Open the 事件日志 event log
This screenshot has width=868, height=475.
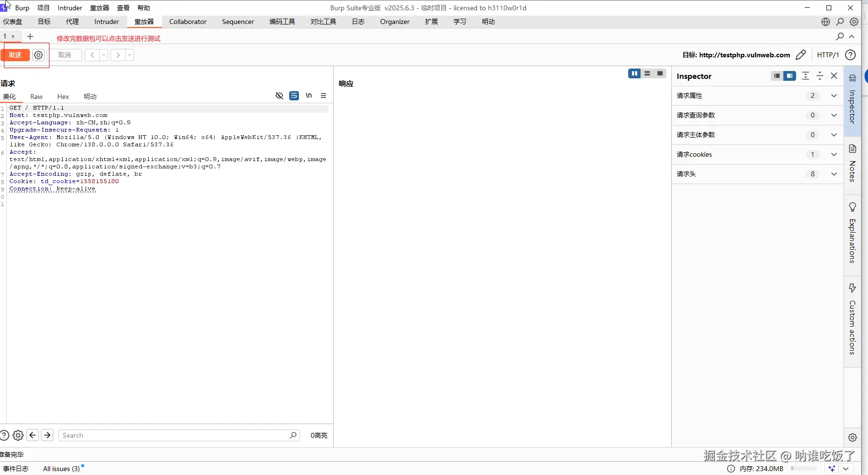tap(16, 469)
